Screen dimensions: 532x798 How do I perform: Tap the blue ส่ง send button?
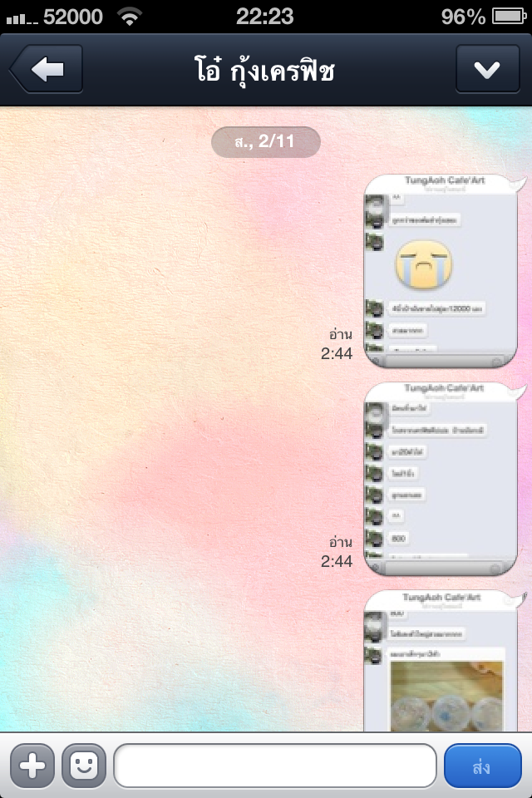coord(483,766)
